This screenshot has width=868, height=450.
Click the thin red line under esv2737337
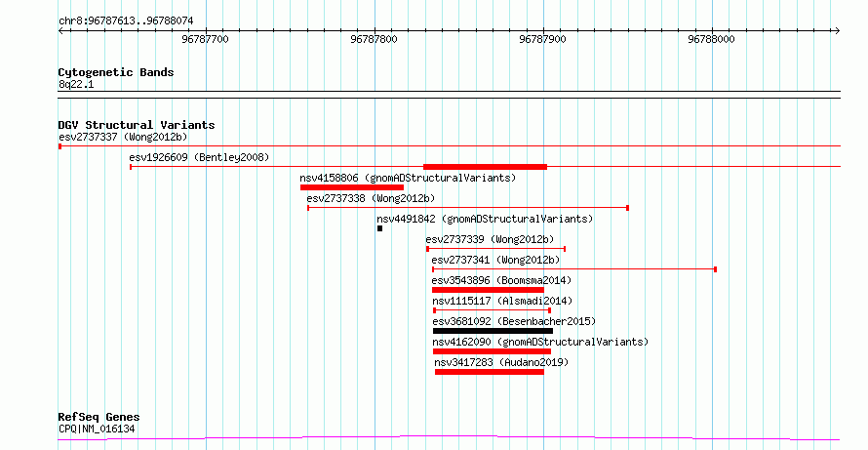450,145
